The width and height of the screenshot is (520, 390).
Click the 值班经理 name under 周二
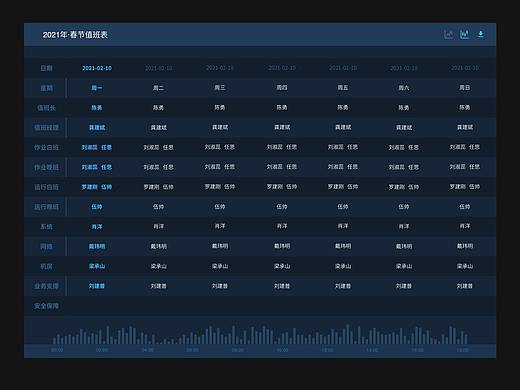click(158, 127)
